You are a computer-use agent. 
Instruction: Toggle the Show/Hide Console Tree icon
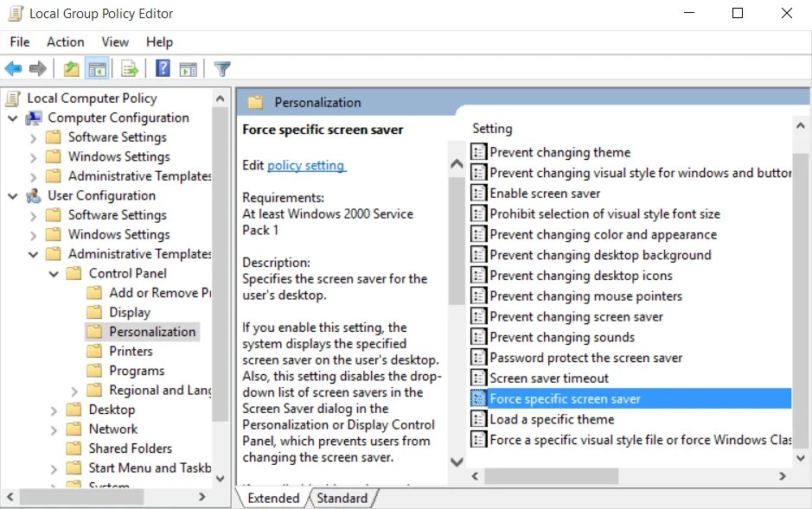point(97,68)
